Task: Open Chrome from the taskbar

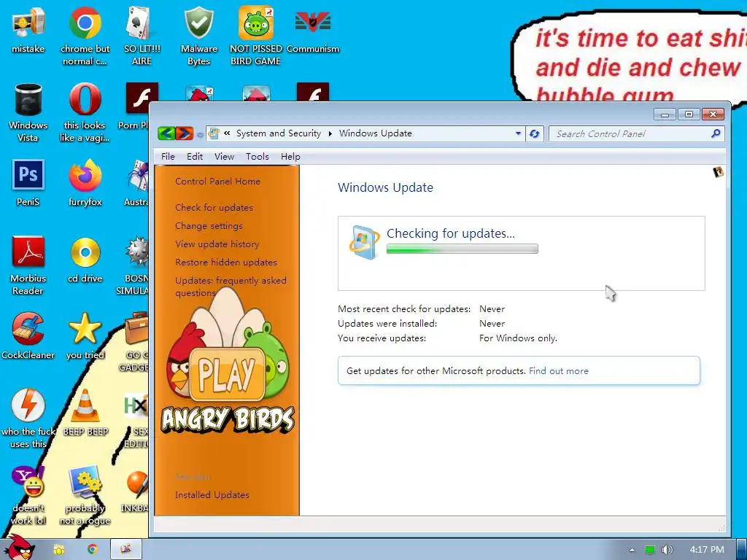Action: coord(93,549)
